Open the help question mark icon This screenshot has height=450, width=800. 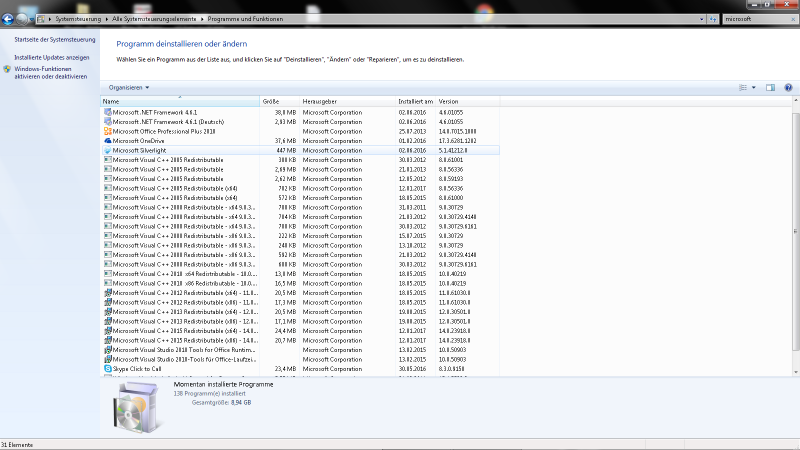788,88
